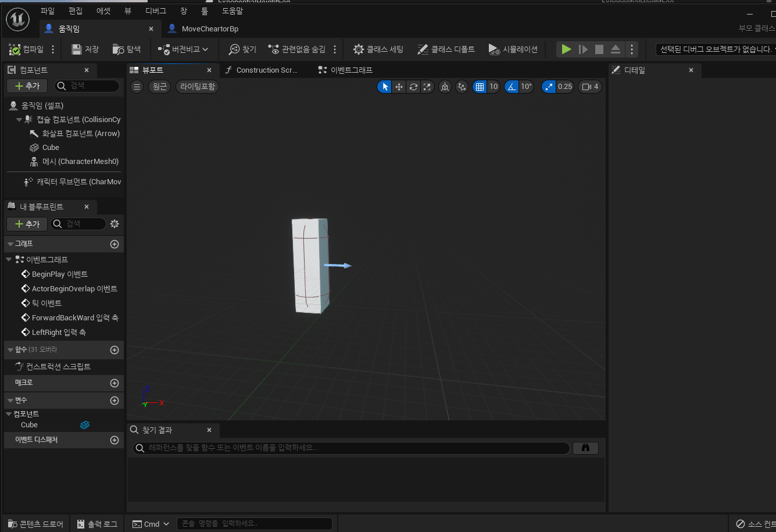Click the 컴파일 compile button
This screenshot has width=776, height=532.
coord(26,49)
